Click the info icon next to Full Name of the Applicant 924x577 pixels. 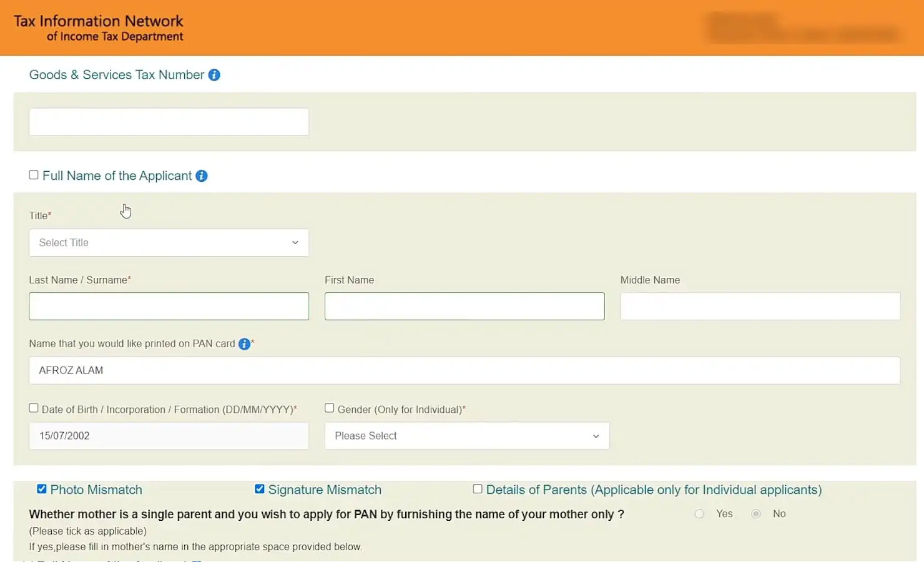pyautogui.click(x=202, y=176)
